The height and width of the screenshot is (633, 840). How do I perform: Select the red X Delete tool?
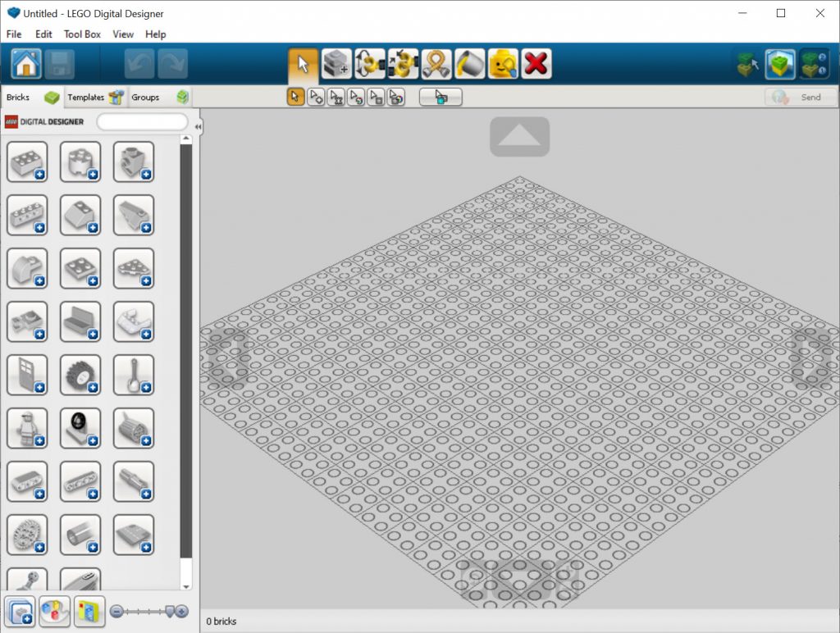point(536,64)
